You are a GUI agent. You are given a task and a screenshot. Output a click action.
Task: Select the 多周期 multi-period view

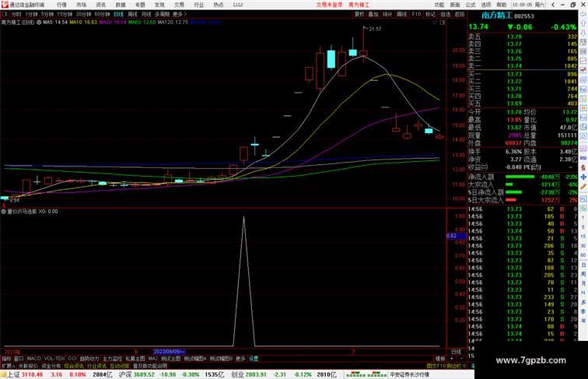pos(162,14)
